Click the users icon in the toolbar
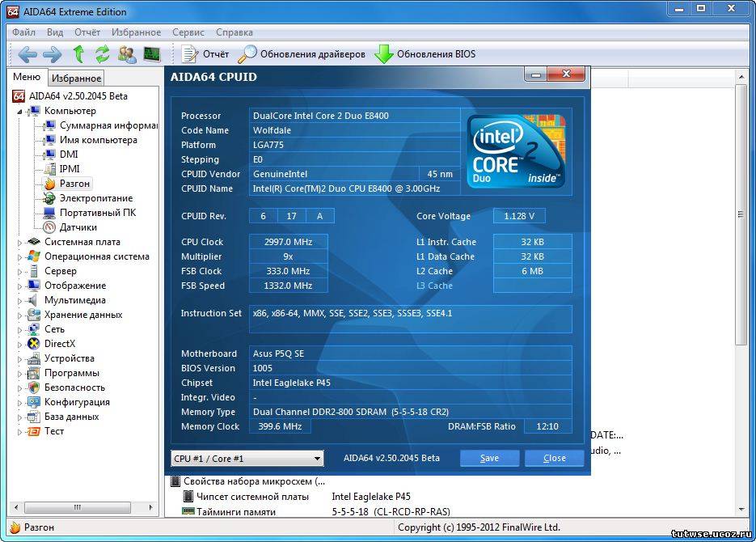The width and height of the screenshot is (756, 542). [127, 54]
